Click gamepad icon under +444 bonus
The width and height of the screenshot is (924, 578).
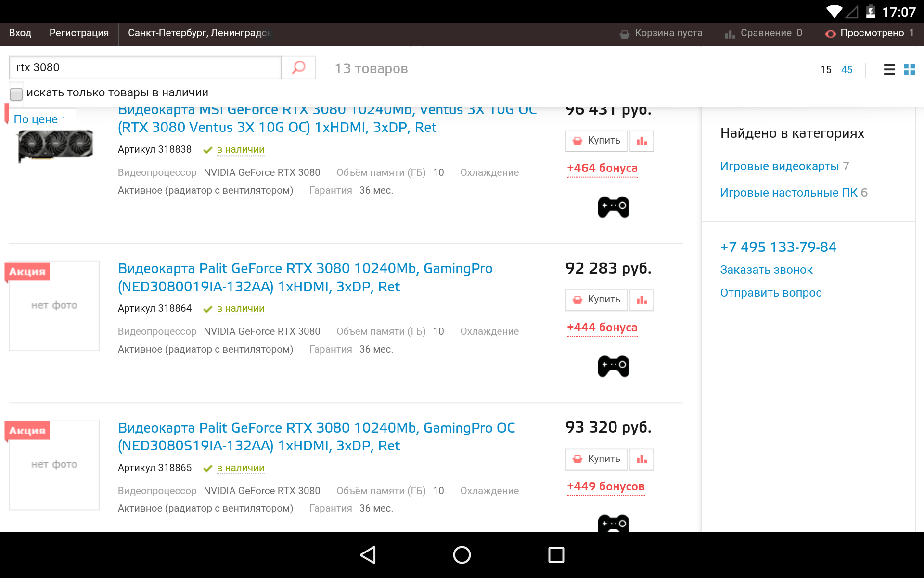pos(613,366)
